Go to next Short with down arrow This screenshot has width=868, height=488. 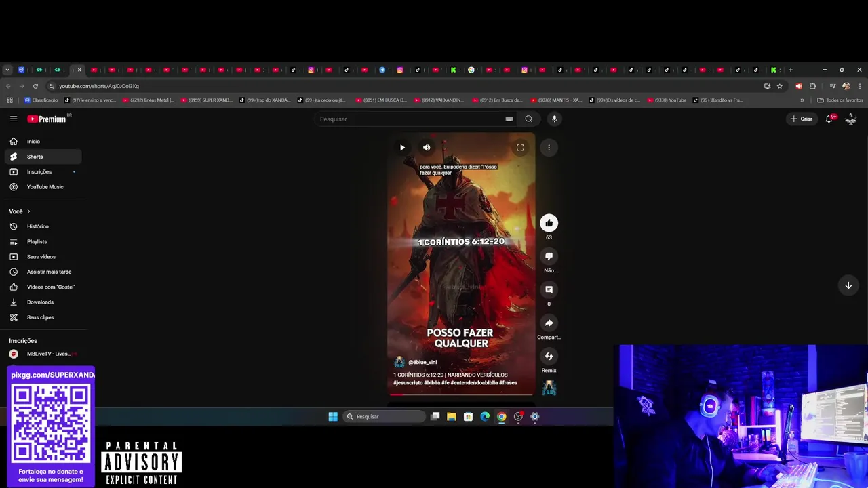(848, 285)
